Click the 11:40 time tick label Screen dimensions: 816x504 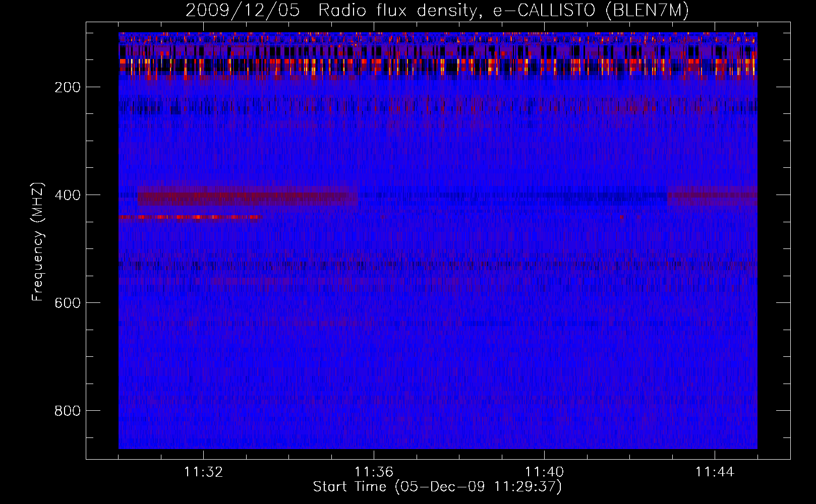click(544, 472)
